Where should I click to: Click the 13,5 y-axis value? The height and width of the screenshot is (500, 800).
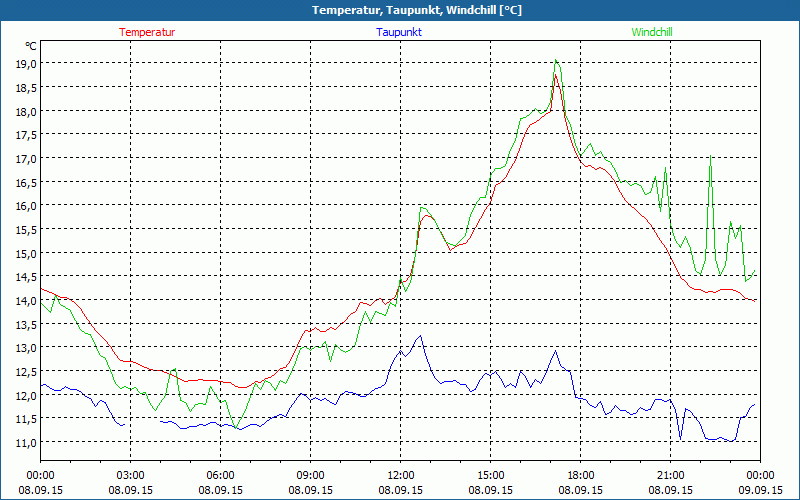[26, 324]
